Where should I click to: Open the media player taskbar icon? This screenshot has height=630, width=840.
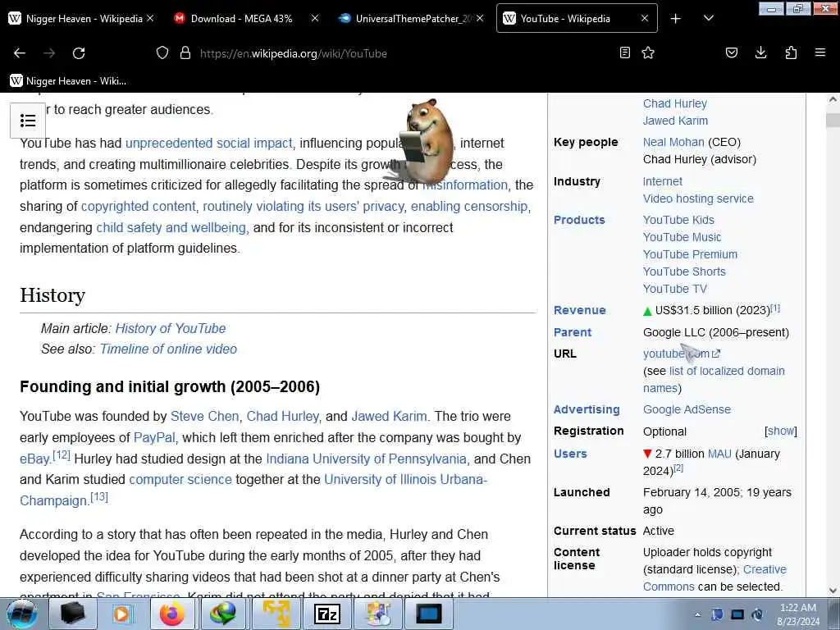122,614
